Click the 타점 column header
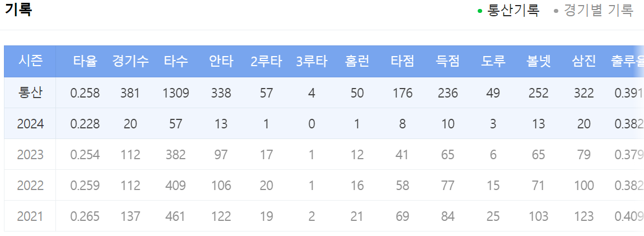644x236 pixels. pyautogui.click(x=402, y=62)
